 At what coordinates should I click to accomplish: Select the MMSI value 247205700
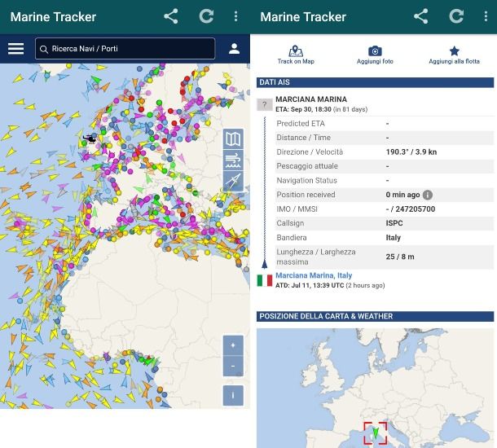tap(416, 209)
